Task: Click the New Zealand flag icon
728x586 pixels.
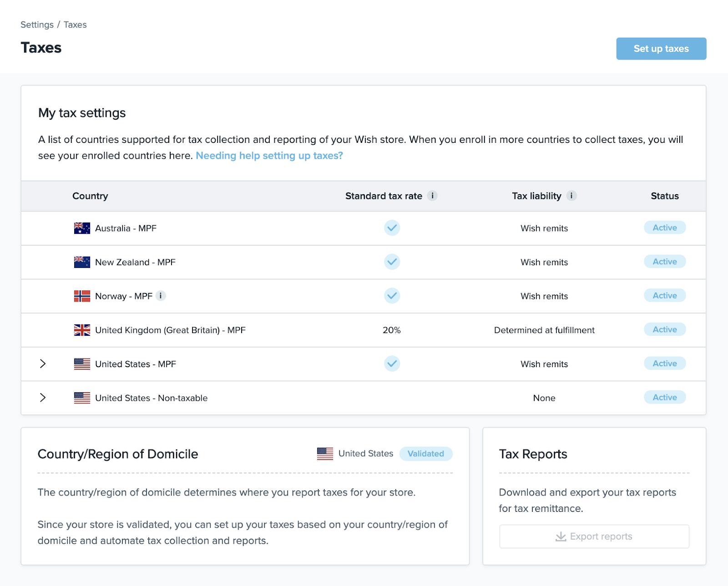Action: [x=82, y=262]
